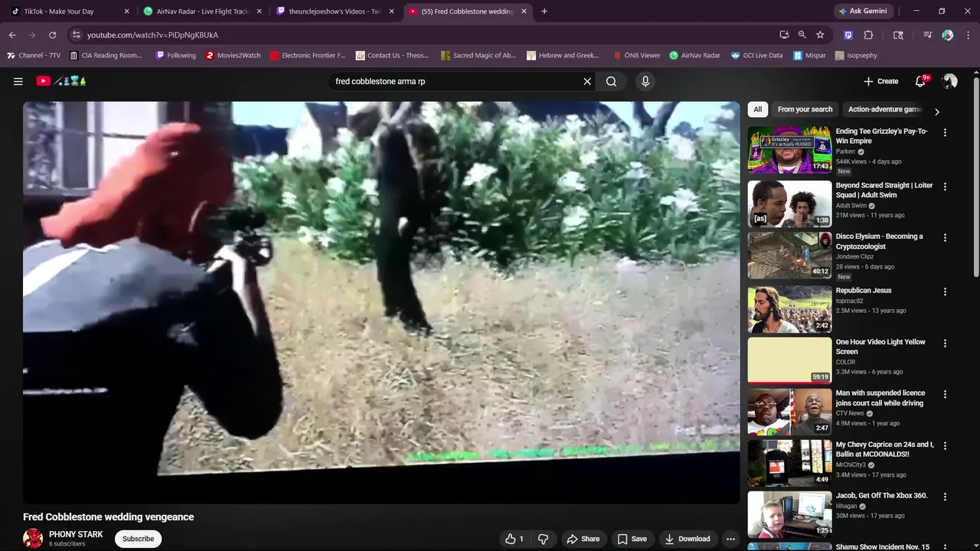This screenshot has width=980, height=551.
Task: Open the Isopsephy bookmark
Action: tap(856, 55)
